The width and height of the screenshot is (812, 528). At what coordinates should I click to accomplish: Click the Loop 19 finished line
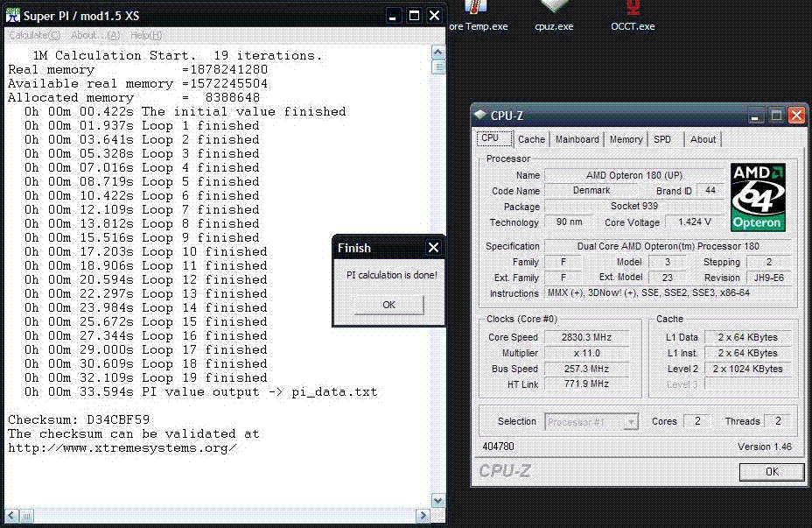tap(145, 377)
